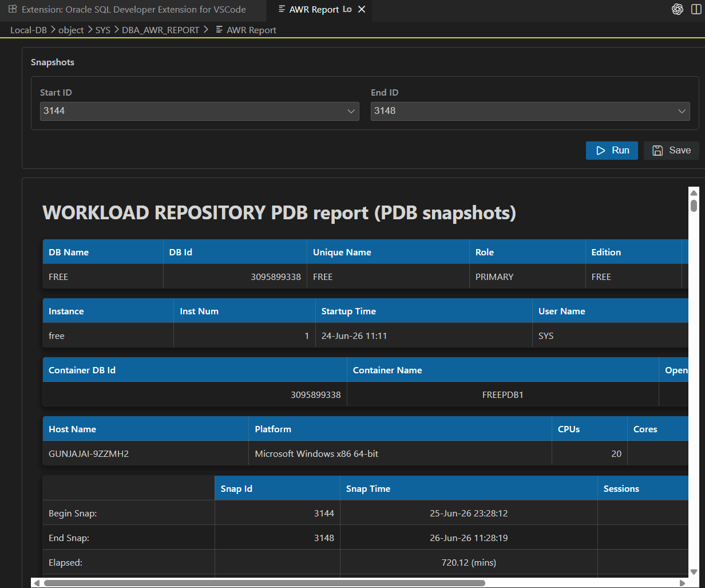The width and height of the screenshot is (705, 588).
Task: Click Snap Time 26-Jun-26 11:28:19
Action: (x=469, y=538)
